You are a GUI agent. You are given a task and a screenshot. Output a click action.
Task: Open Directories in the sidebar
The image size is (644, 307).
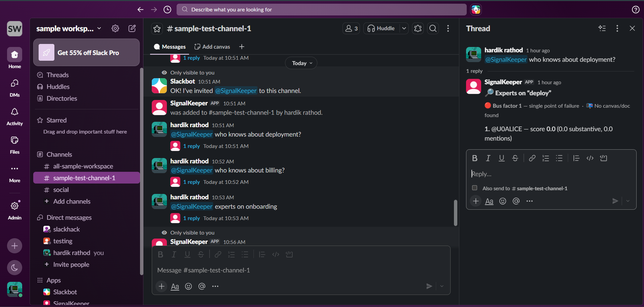click(87, 98)
